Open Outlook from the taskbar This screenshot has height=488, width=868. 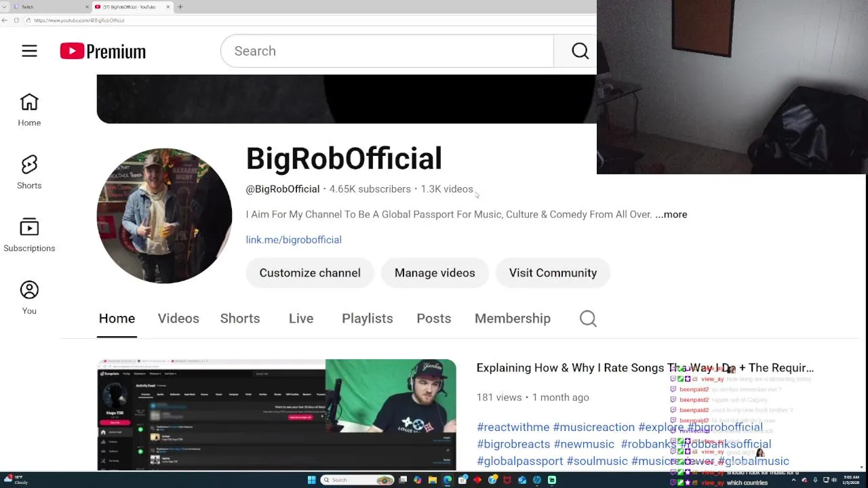click(x=522, y=480)
